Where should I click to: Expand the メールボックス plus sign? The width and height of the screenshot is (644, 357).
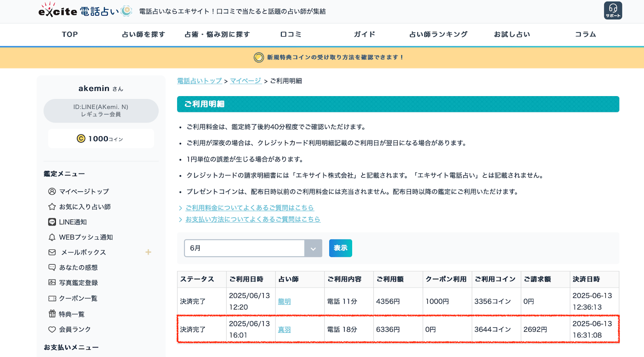tap(148, 252)
